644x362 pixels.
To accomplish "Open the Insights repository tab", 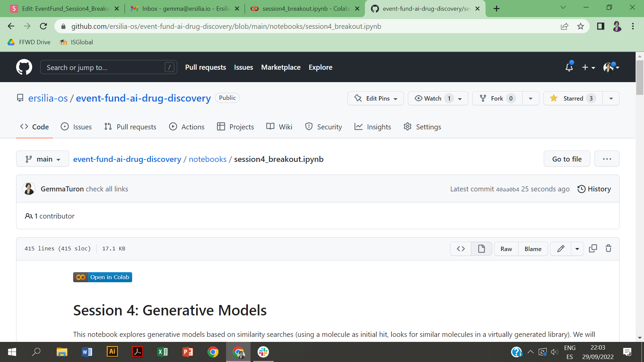I will 373,127.
